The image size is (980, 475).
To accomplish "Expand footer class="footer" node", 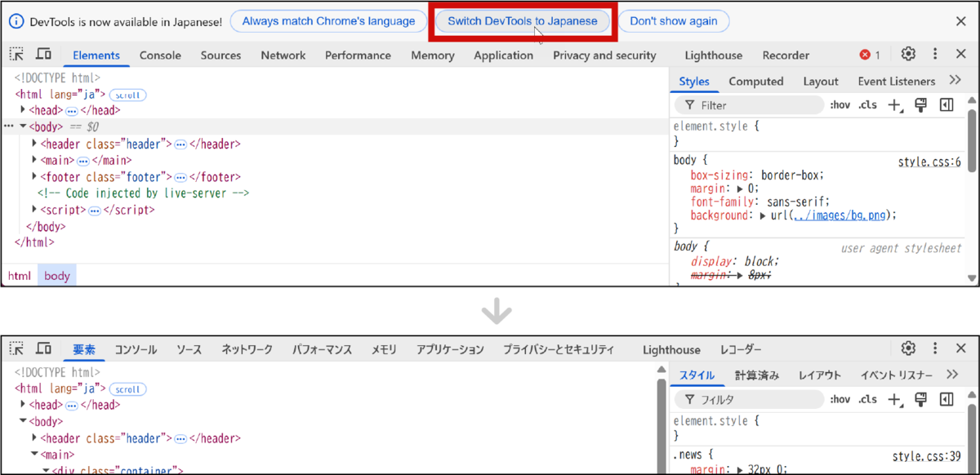I will point(34,176).
